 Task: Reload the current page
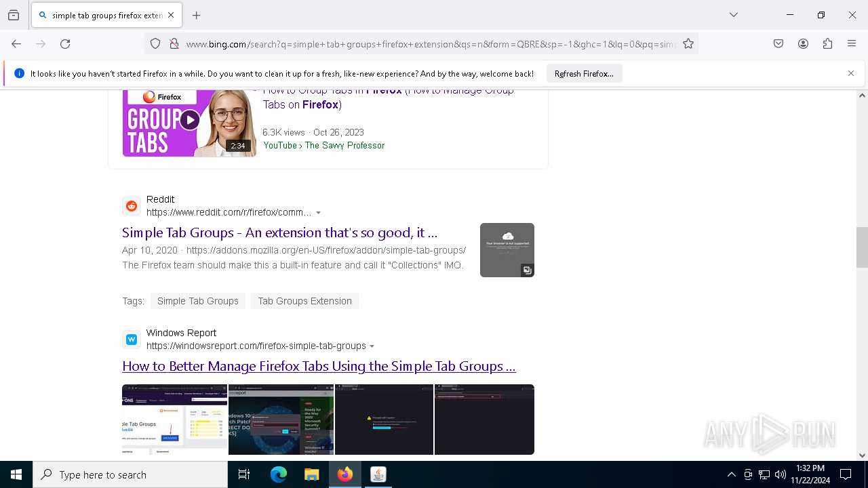tap(65, 44)
